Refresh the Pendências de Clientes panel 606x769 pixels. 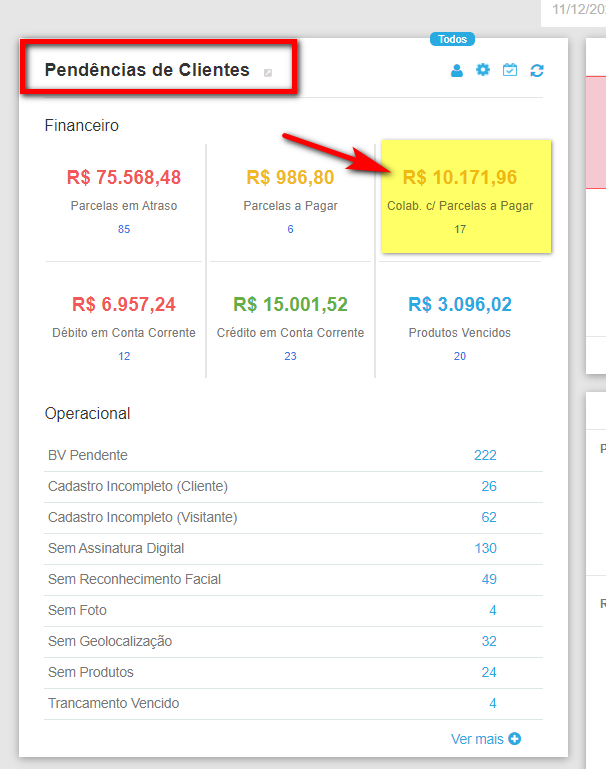click(537, 71)
